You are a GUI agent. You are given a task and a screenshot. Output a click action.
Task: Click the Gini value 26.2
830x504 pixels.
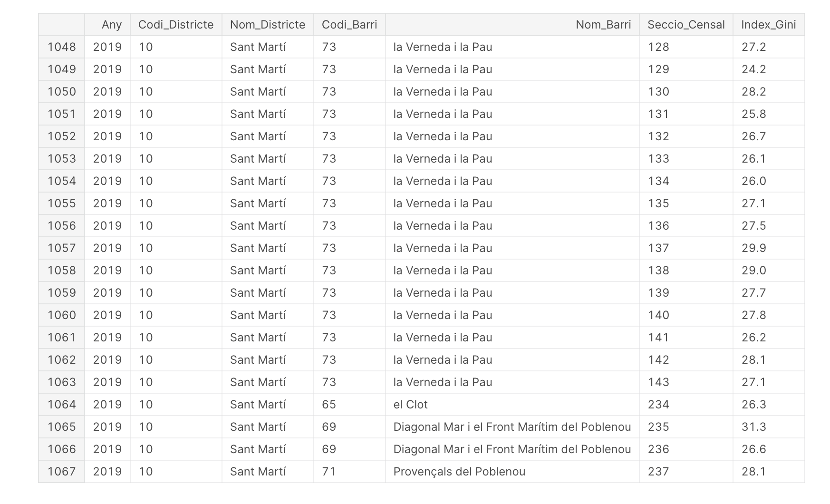pyautogui.click(x=754, y=338)
